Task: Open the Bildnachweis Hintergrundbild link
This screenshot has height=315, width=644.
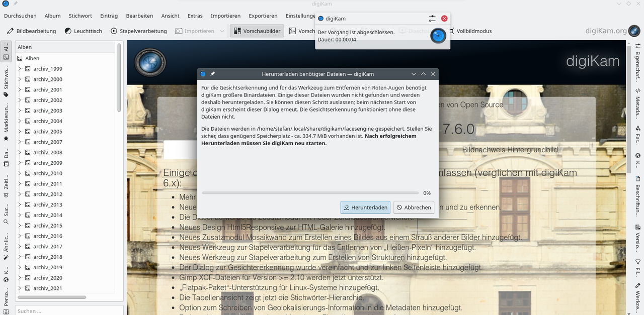Action: (x=510, y=150)
